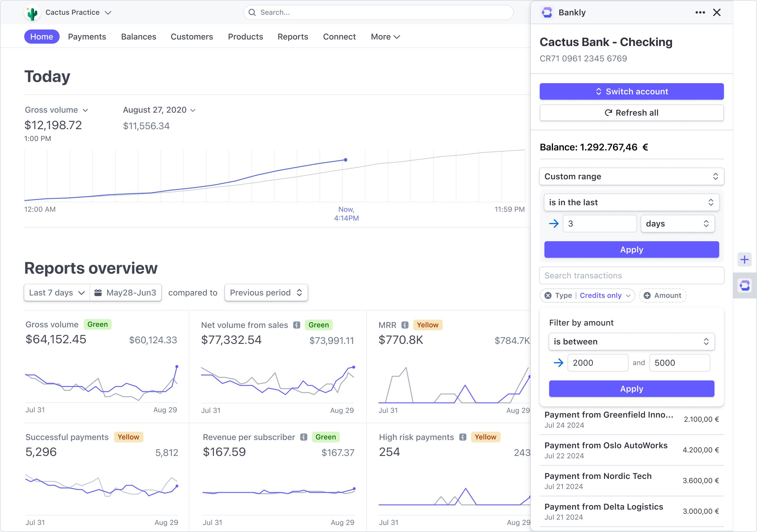The height and width of the screenshot is (532, 757).
Task: Click the calendar icon beside May28-Jun3
Action: tap(98, 293)
